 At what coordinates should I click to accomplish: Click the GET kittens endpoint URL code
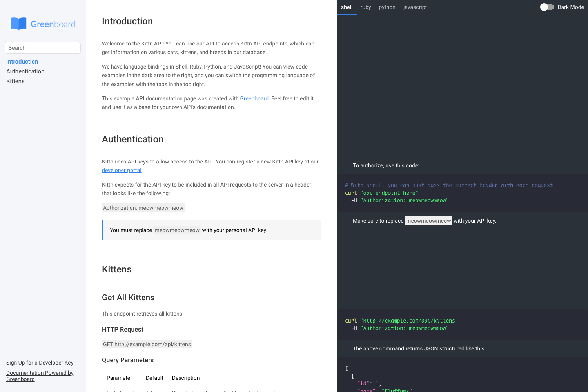[147, 344]
